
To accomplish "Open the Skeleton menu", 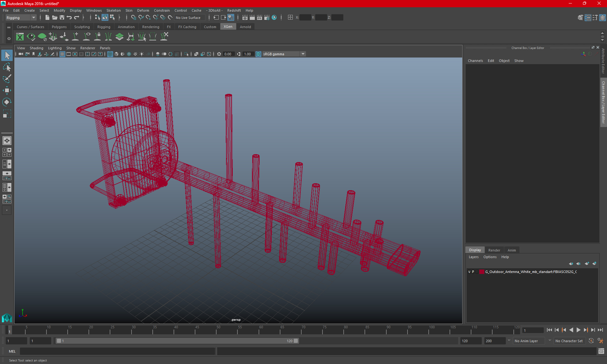I will (113, 10).
